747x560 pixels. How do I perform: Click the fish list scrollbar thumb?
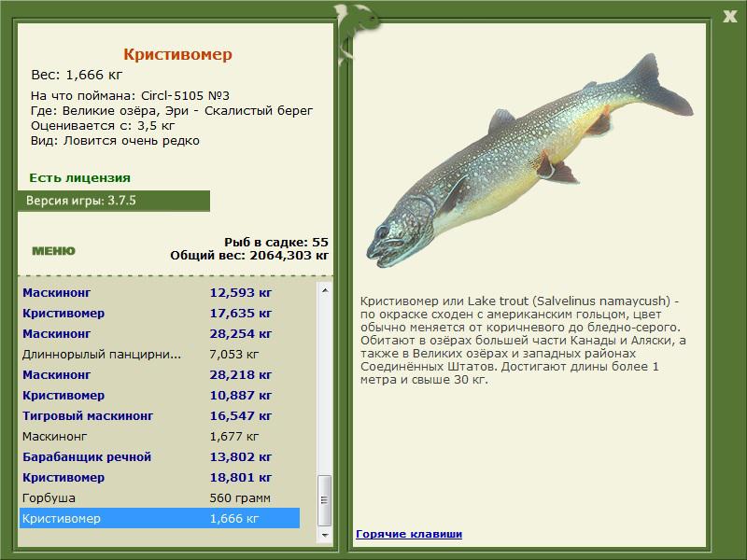coord(325,499)
